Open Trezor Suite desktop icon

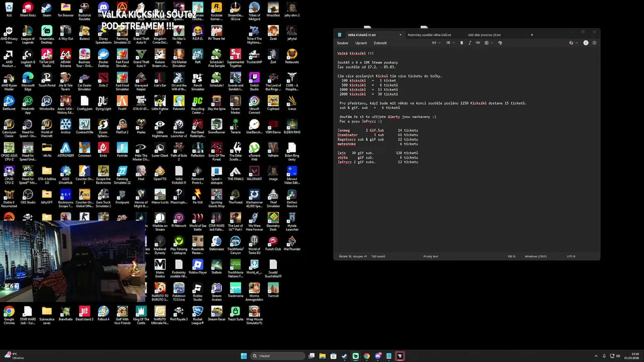click(235, 314)
